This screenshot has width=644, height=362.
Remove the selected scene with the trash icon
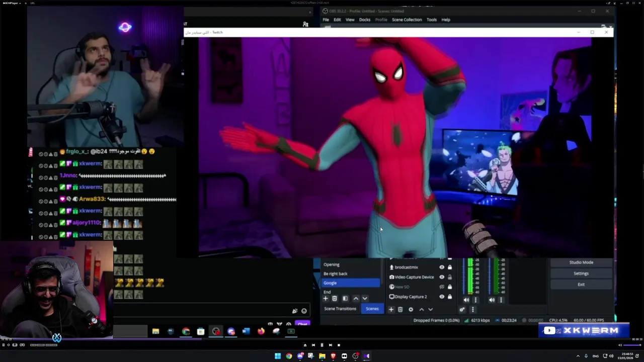[335, 299]
